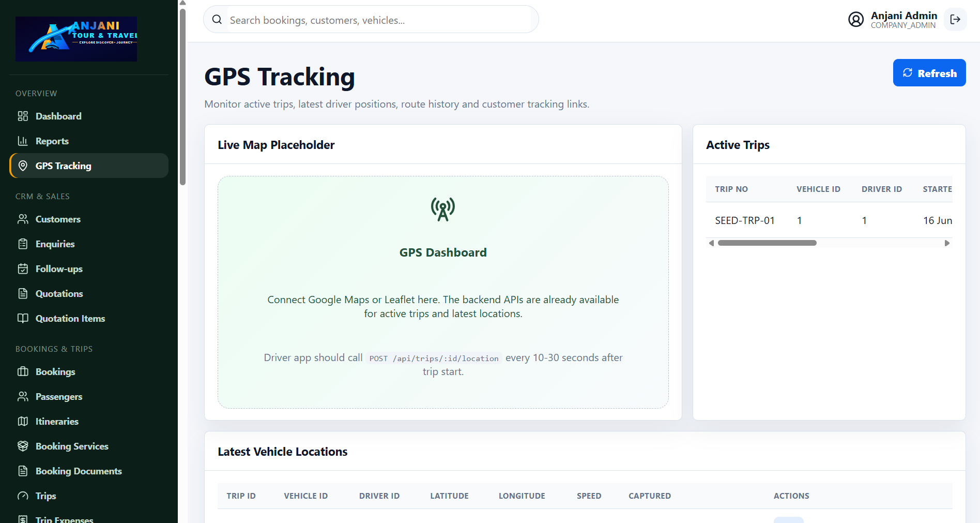980x523 pixels.
Task: Open the Enquiries page
Action: click(89, 244)
